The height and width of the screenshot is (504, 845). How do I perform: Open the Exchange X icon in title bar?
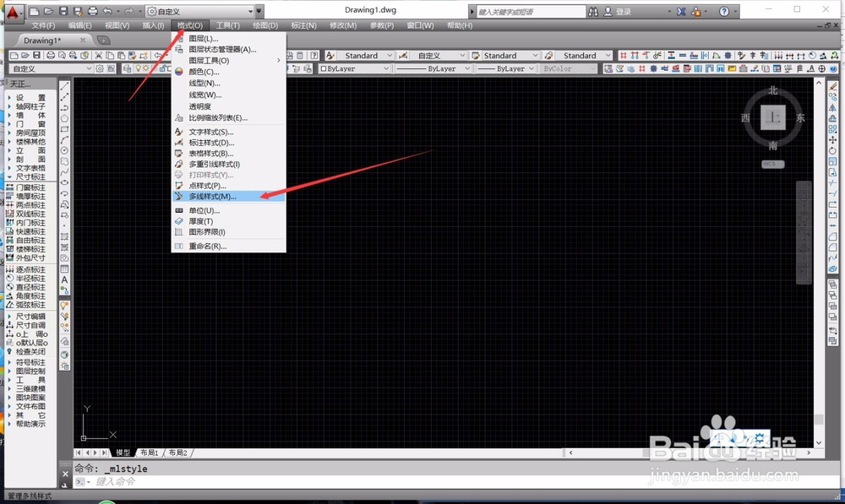681,11
